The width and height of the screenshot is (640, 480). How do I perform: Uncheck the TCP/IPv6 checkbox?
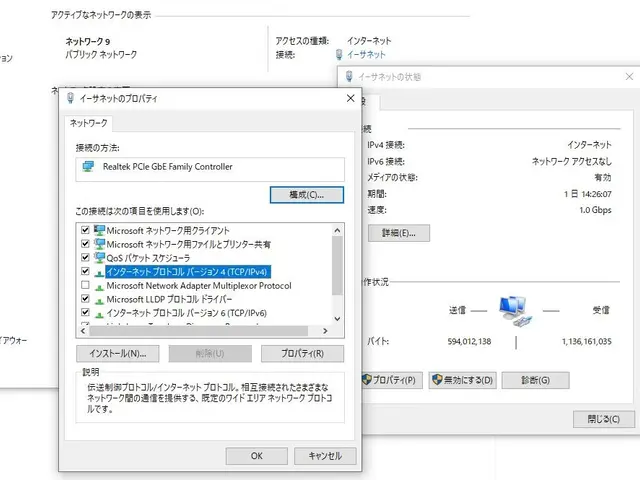85,312
